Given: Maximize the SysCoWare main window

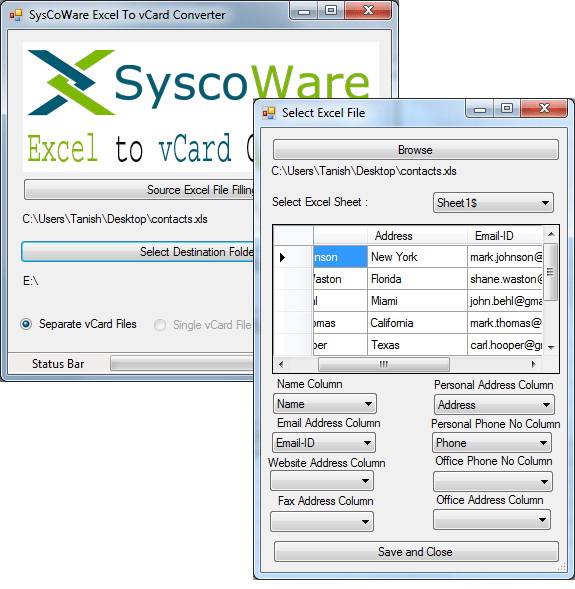Looking at the screenshot, I should click(331, 11).
